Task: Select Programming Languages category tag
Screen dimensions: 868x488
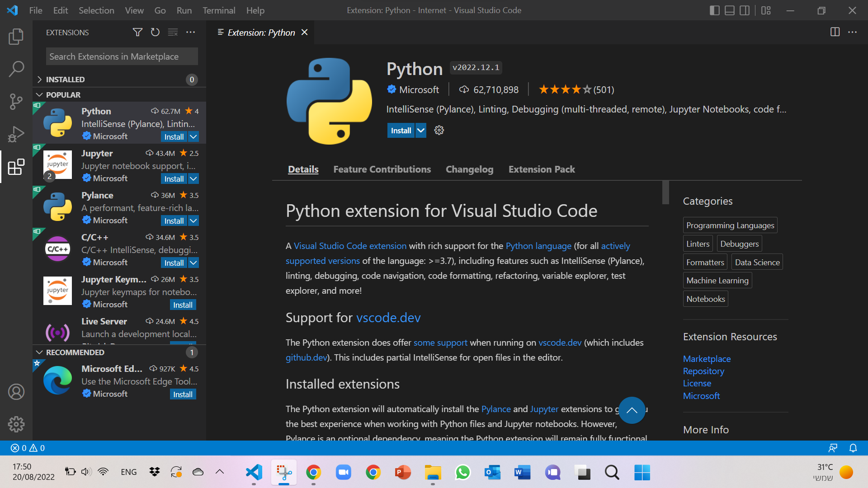Action: pyautogui.click(x=730, y=225)
